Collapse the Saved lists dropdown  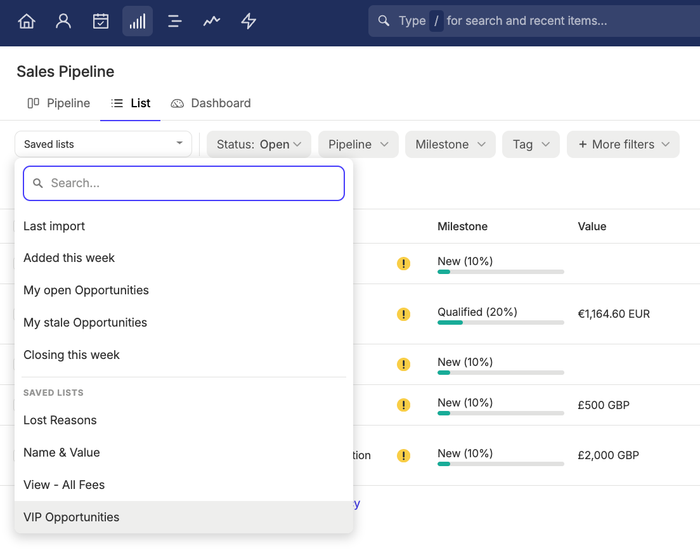point(103,144)
